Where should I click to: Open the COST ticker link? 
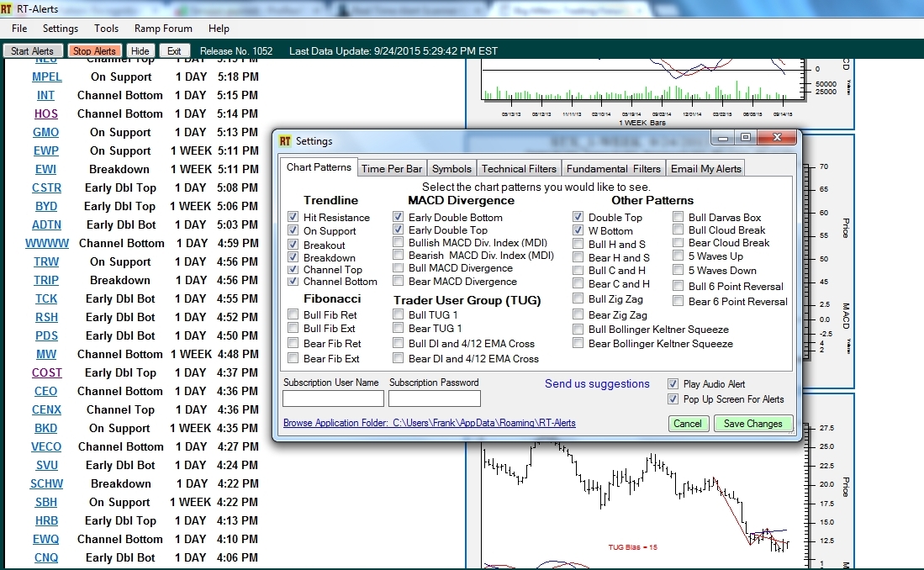[46, 372]
